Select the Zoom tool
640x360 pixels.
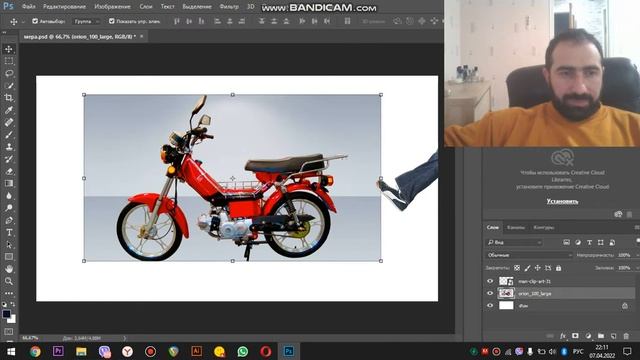click(x=9, y=281)
